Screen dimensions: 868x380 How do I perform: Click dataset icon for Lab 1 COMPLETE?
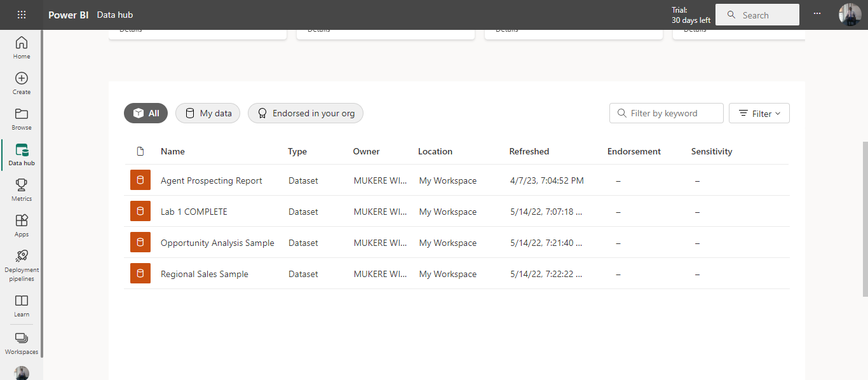point(140,212)
